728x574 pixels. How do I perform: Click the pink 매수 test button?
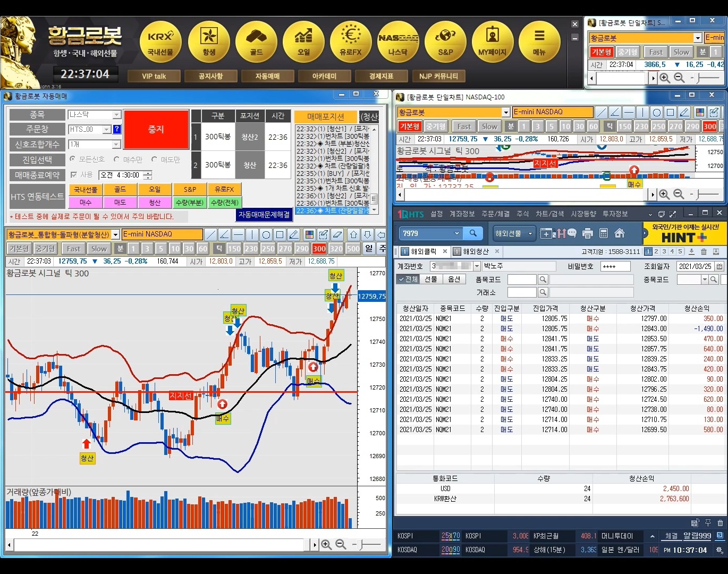pos(86,202)
